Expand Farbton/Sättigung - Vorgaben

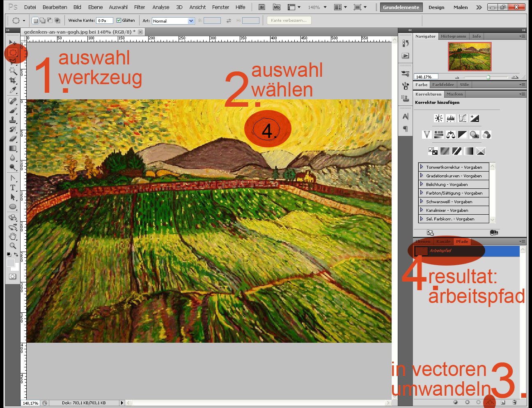pyautogui.click(x=422, y=193)
